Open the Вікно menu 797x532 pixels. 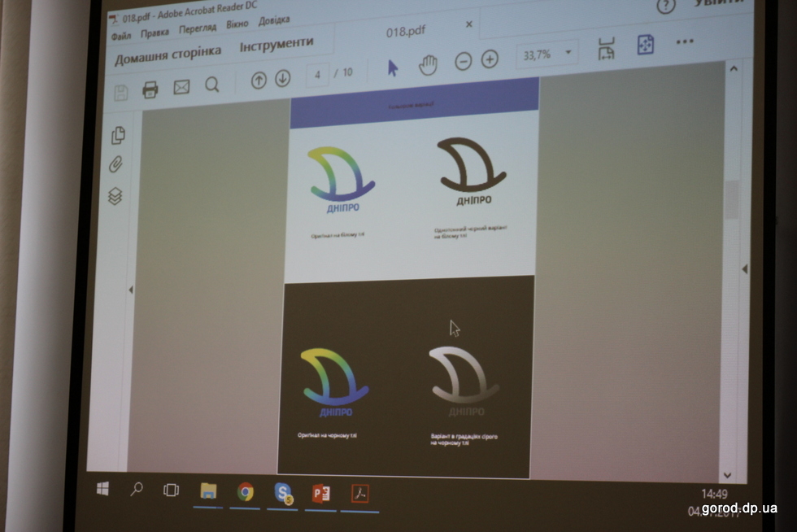click(237, 24)
